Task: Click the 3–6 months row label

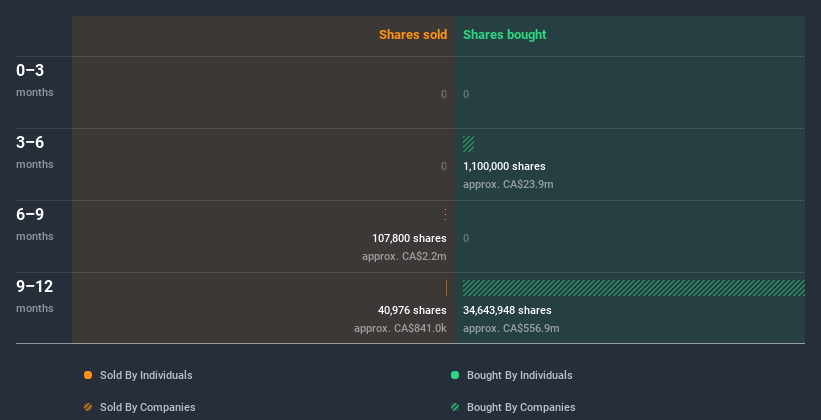Action: [x=35, y=152]
